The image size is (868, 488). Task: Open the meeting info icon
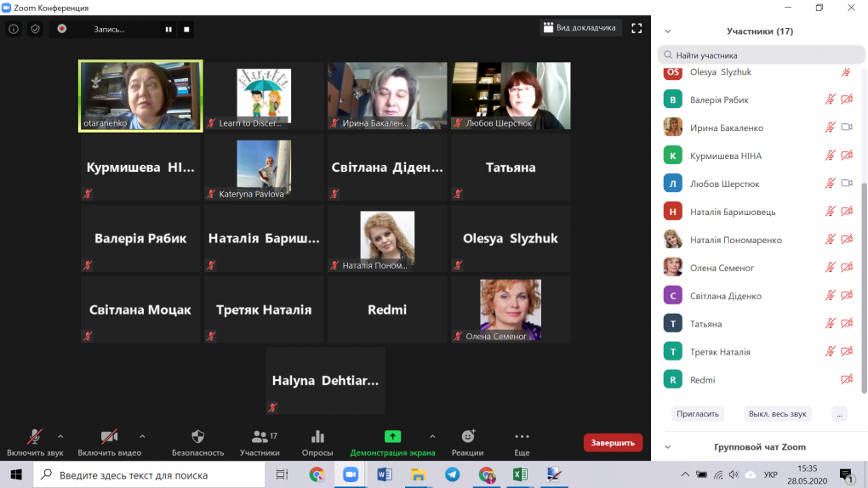point(14,29)
